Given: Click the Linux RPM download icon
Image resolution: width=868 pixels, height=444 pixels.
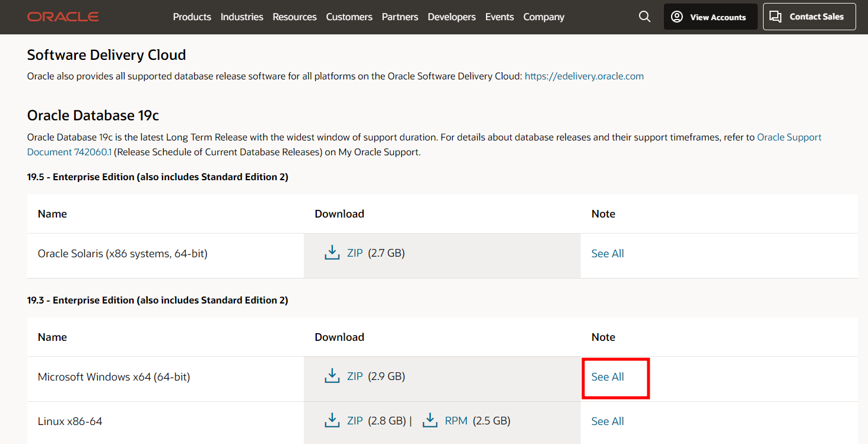Looking at the screenshot, I should click(430, 421).
